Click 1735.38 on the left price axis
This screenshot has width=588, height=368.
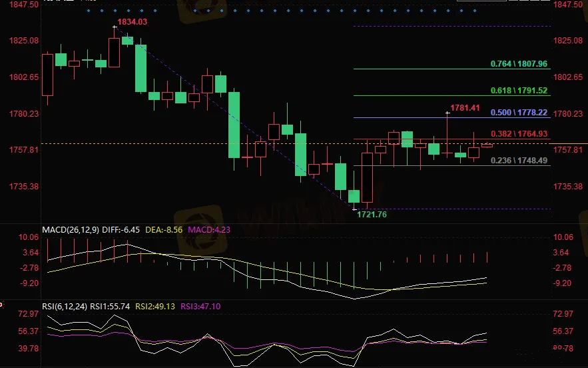(x=23, y=186)
